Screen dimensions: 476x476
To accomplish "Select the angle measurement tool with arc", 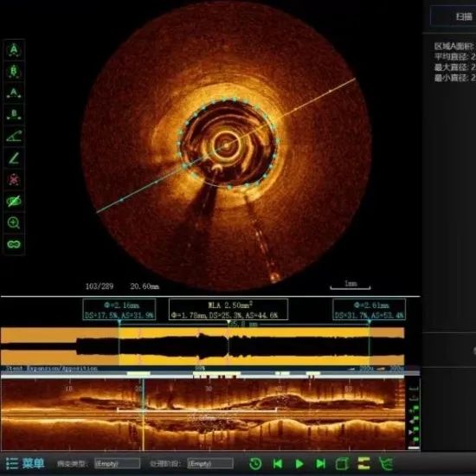I will (14, 136).
